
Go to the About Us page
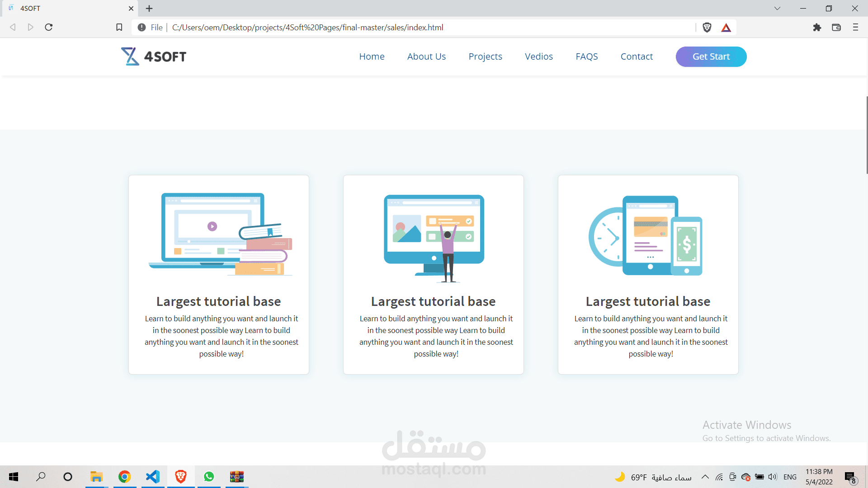point(426,56)
